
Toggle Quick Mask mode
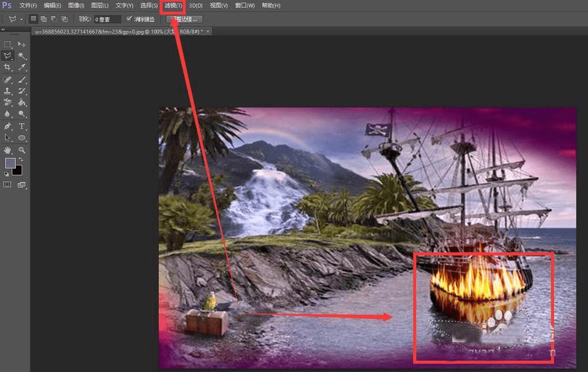click(7, 184)
